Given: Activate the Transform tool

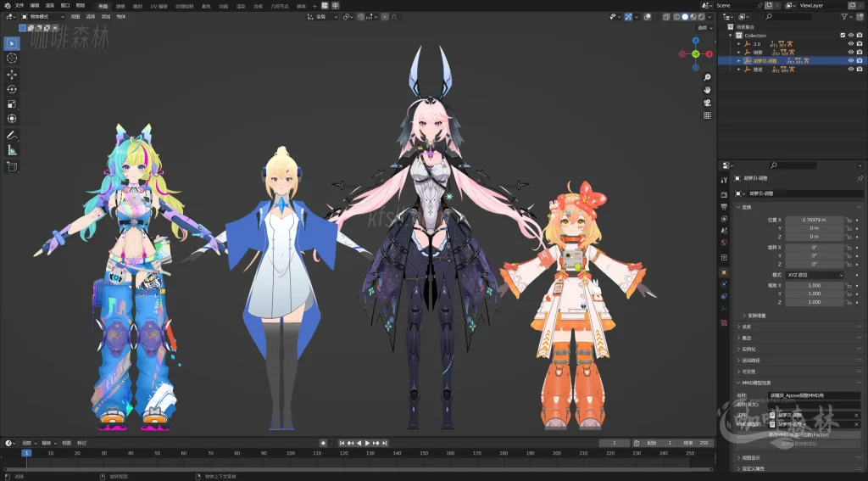Looking at the screenshot, I should [x=12, y=119].
